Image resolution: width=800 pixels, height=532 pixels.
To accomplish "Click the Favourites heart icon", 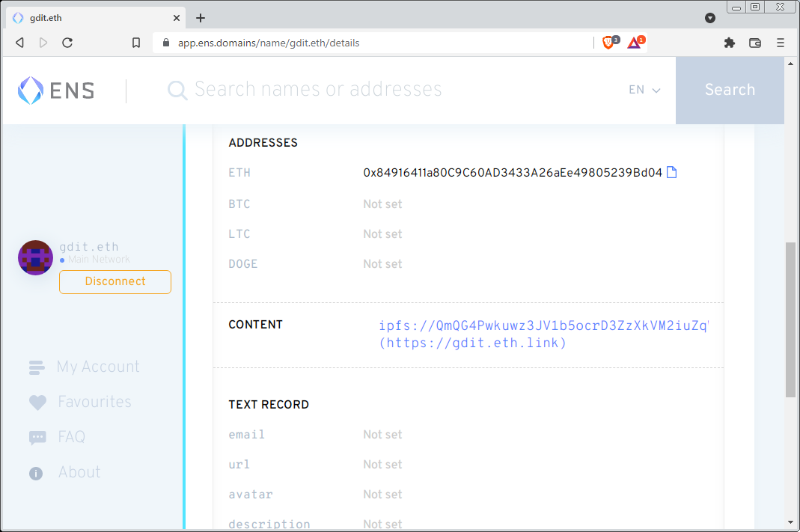I will pyautogui.click(x=37, y=403).
